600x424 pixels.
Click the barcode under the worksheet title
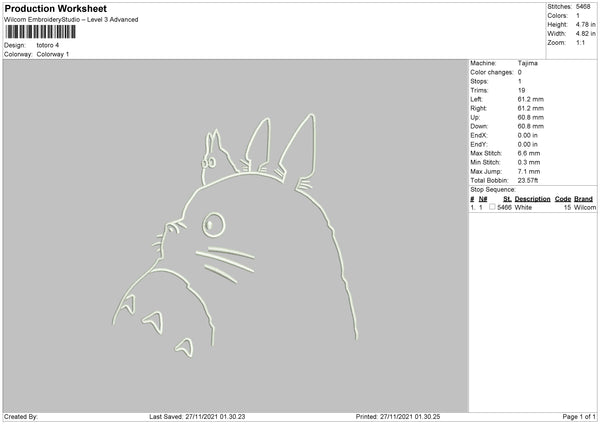pos(41,32)
